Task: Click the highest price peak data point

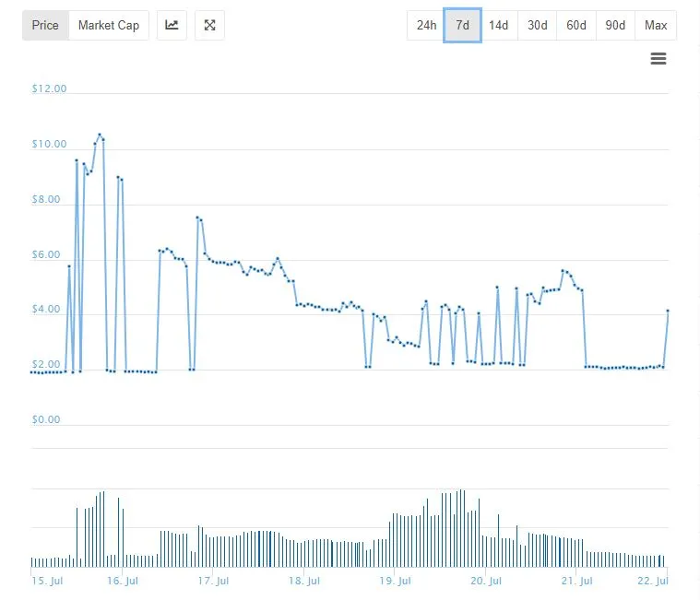Action: (100, 135)
